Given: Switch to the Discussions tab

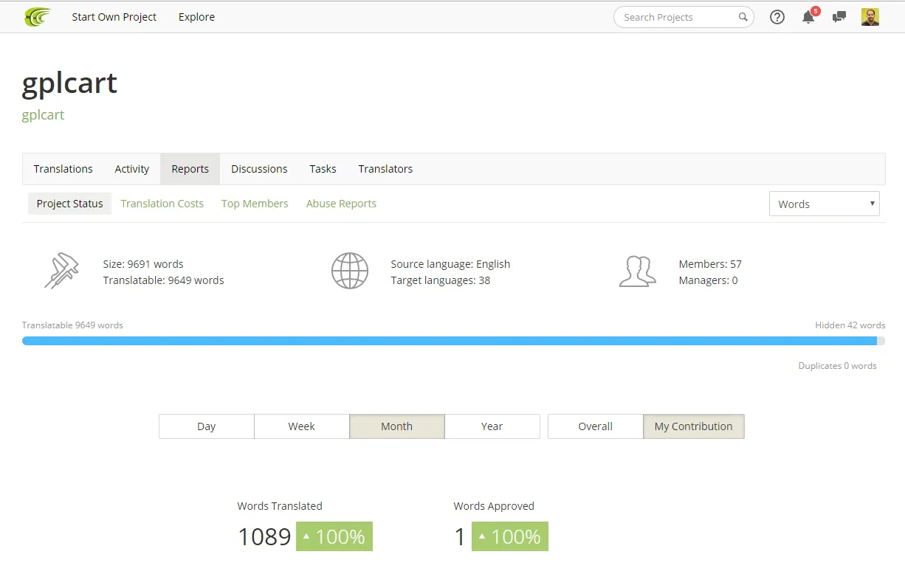Looking at the screenshot, I should click(259, 169).
